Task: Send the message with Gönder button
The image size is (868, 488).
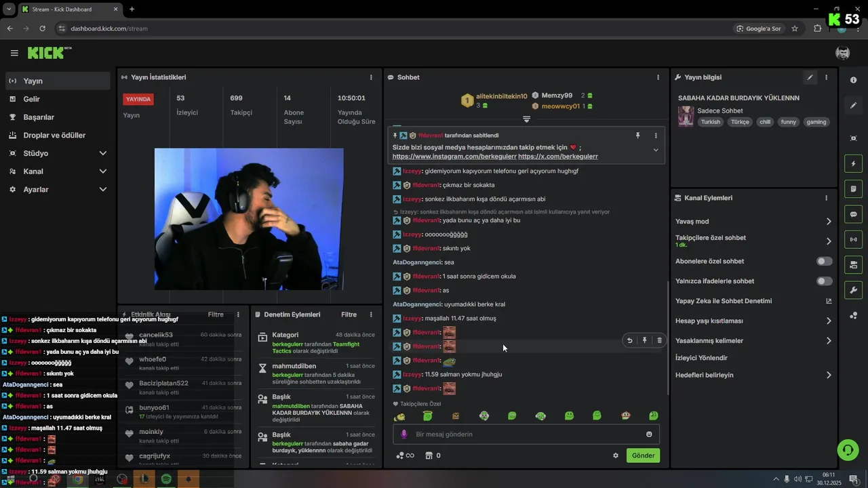Action: pos(643,455)
